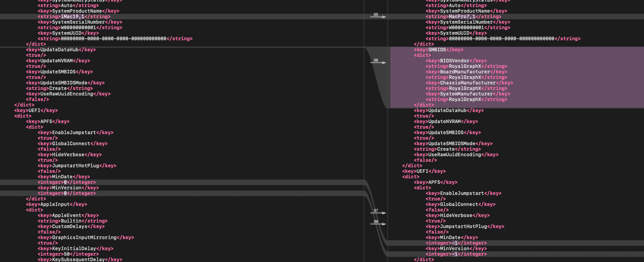Click the BoardManufacturer key line
The image size is (644, 262).
point(467,72)
